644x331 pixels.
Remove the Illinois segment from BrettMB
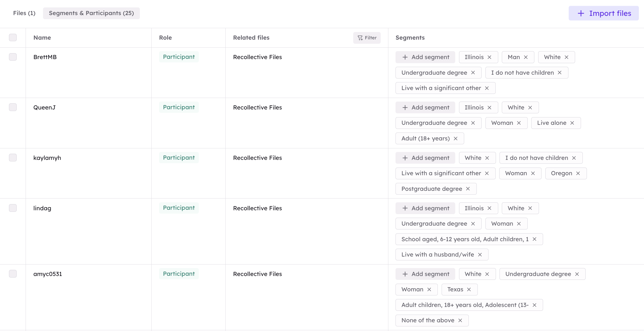[490, 57]
